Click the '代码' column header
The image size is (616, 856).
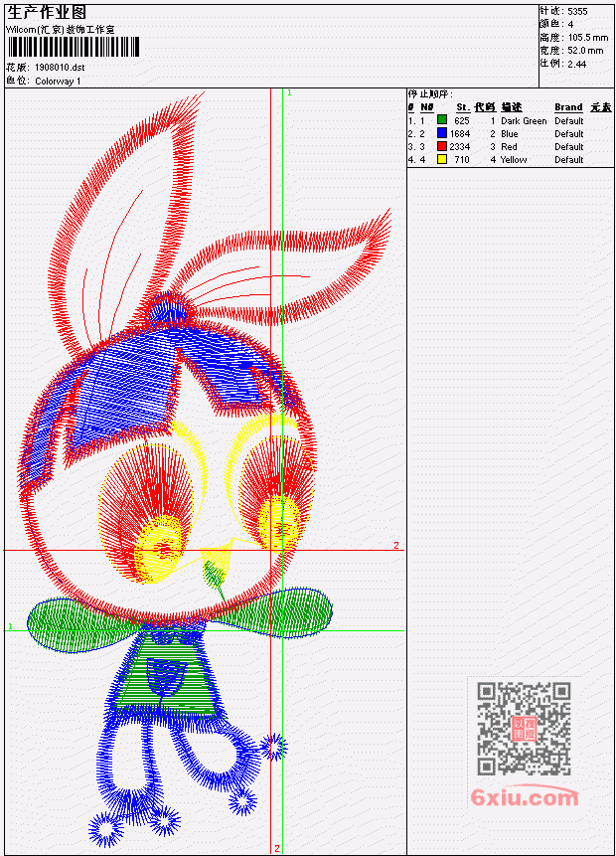(x=485, y=107)
